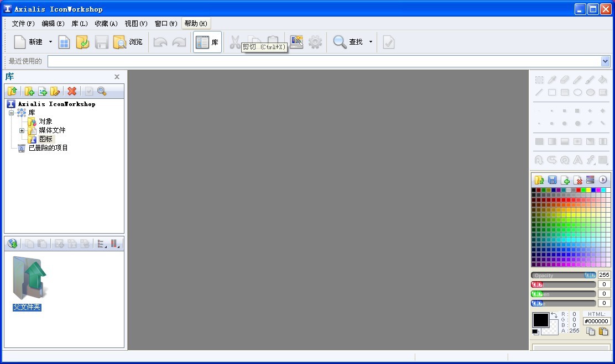Select the 图标 folder in library tree
The image size is (615, 364).
46,139
